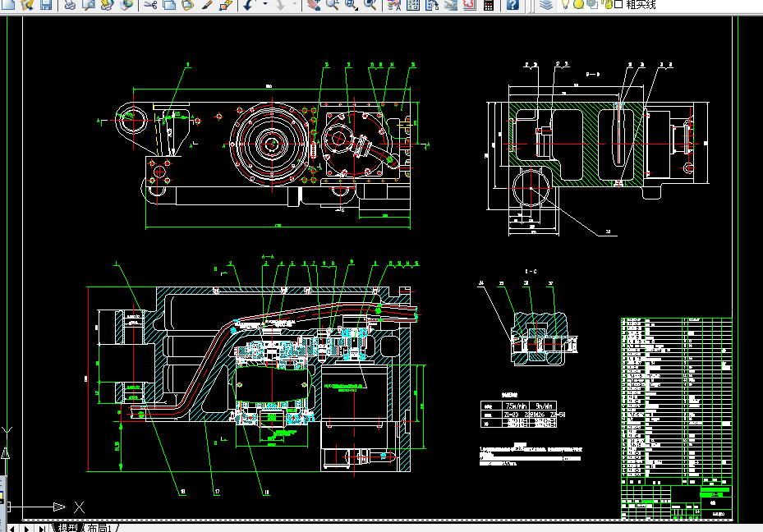Click the B — B section label

coord(593,75)
